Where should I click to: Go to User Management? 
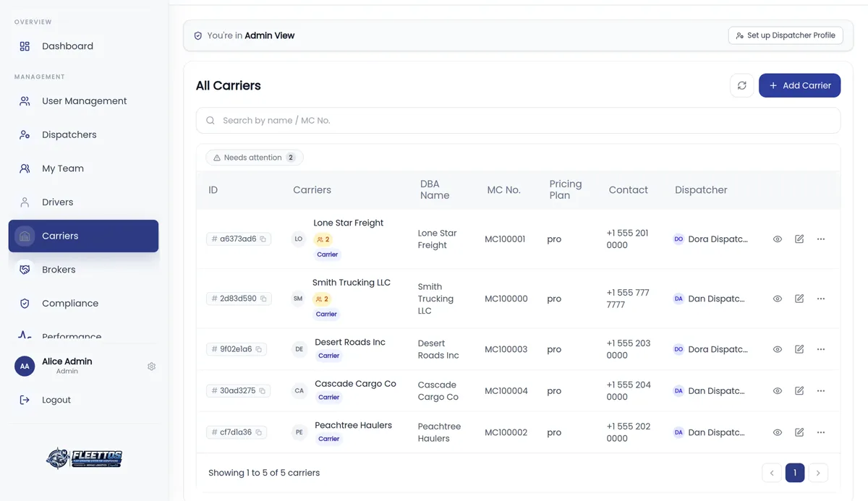[x=83, y=101]
